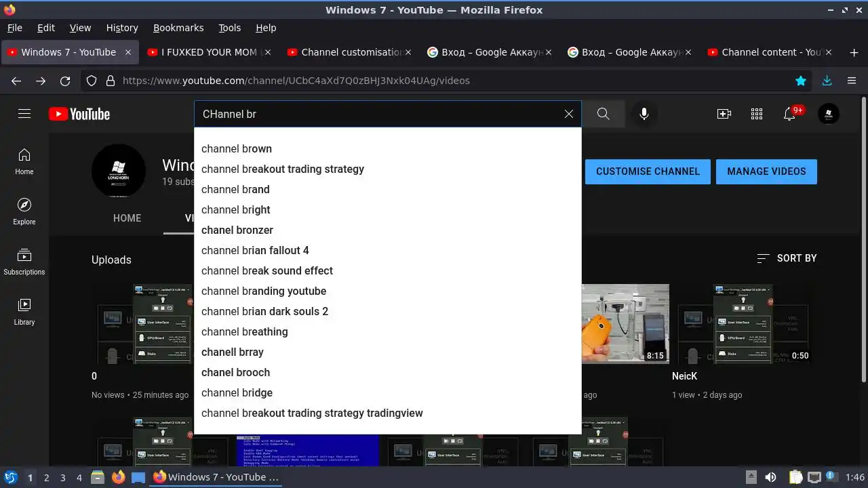
Task: Open the account avatar menu
Action: 829,114
